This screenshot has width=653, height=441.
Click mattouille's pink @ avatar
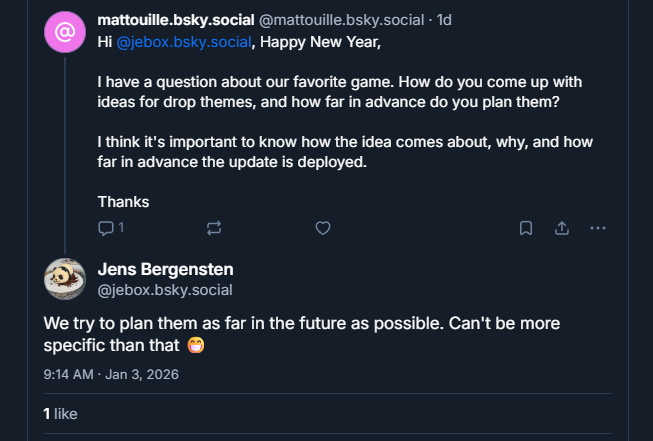(65, 32)
